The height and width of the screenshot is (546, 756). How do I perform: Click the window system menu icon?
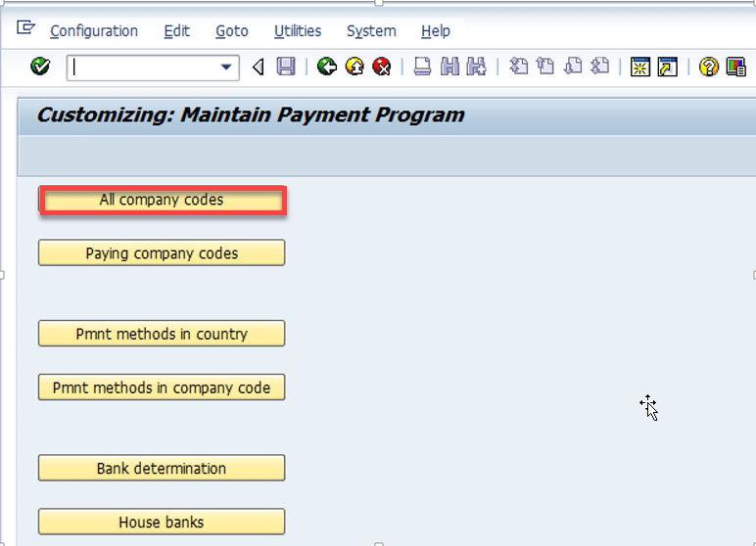click(x=25, y=27)
